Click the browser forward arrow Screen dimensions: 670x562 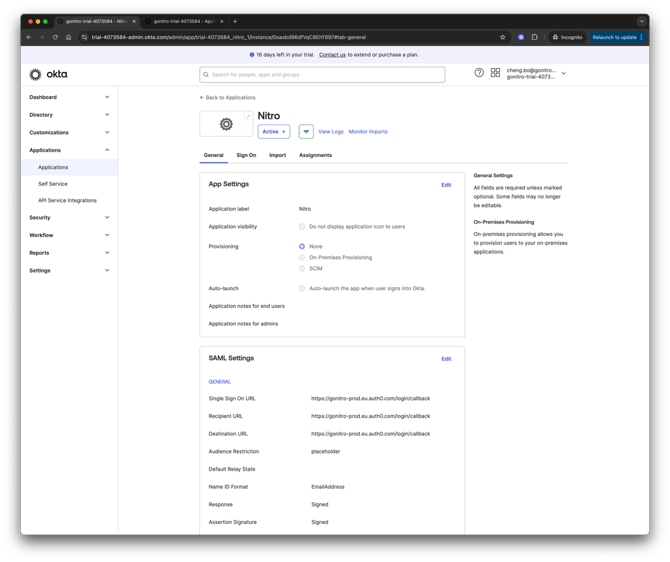[x=42, y=37]
